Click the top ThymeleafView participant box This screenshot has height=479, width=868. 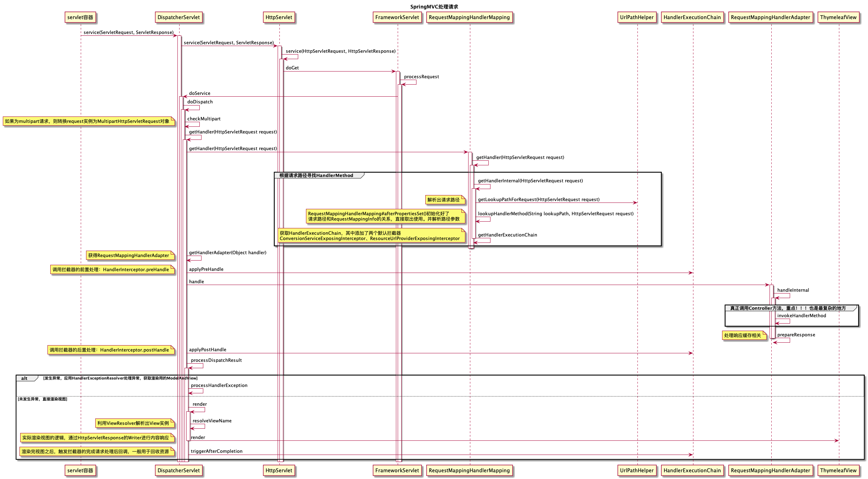tap(838, 17)
